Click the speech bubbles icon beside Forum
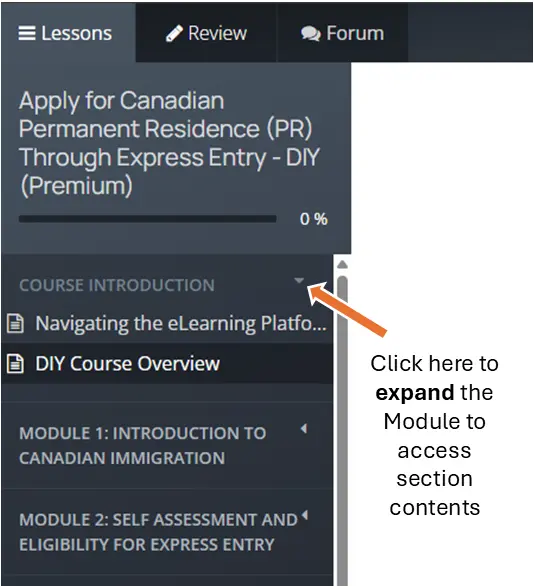Viewport: 534px width, 586px height. [311, 34]
